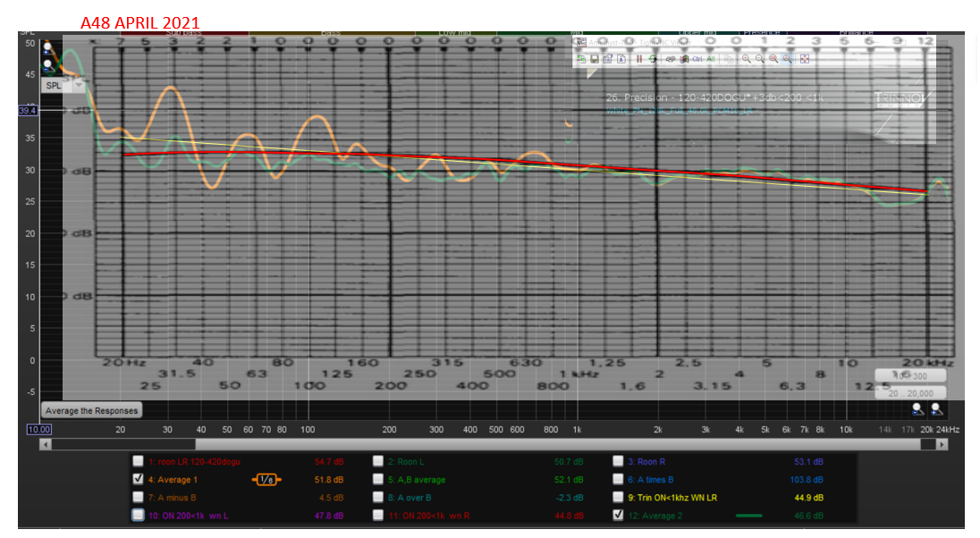Toggle TightVNC full screen icon

(x=805, y=59)
